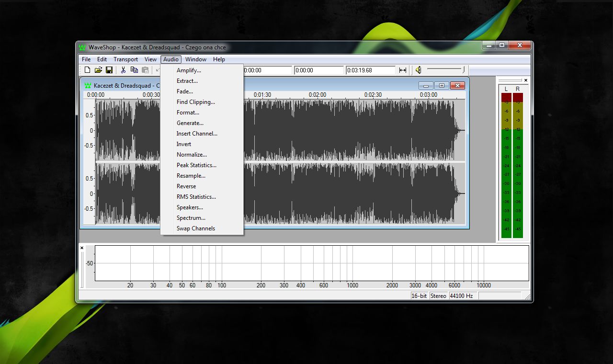Open the Window menu
Image resolution: width=613 pixels, height=364 pixels.
coord(196,59)
